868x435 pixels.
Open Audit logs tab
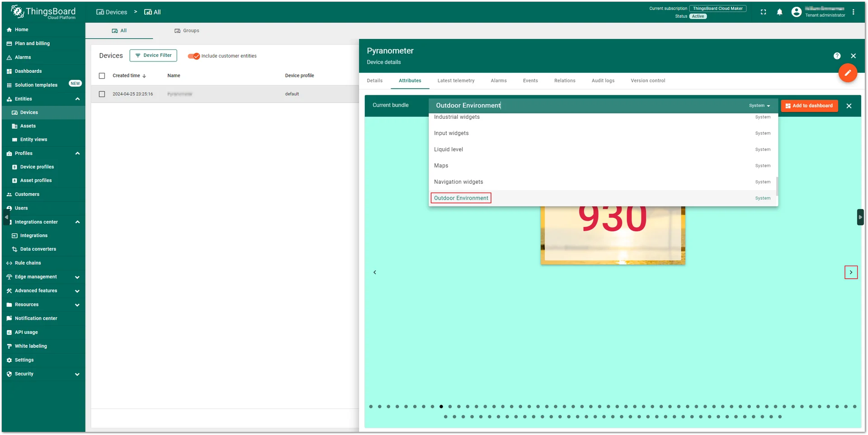pos(603,81)
